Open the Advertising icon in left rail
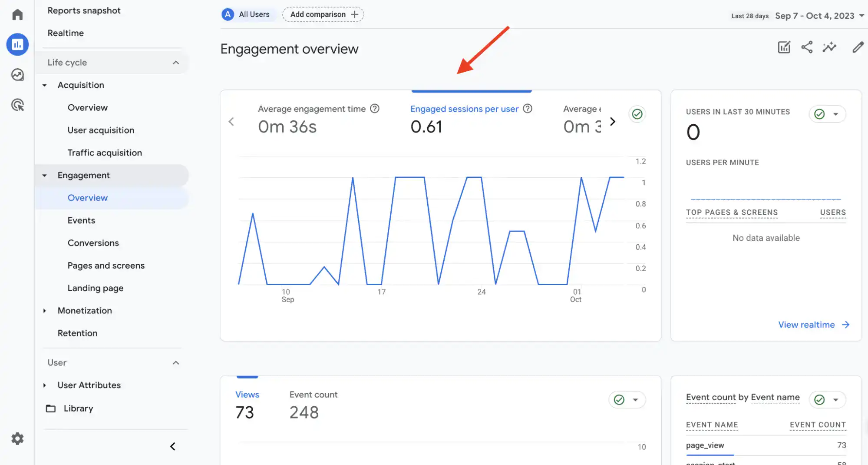Image resolution: width=868 pixels, height=465 pixels. pos(17,105)
